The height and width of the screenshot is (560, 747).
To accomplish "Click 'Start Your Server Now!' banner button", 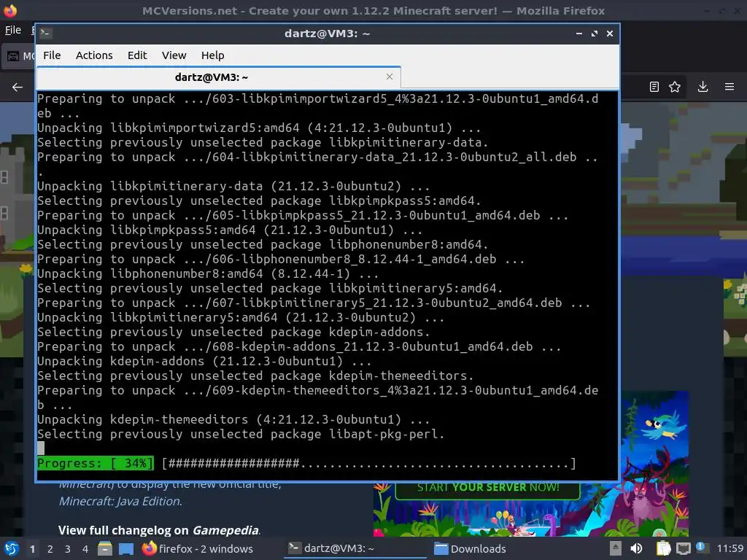I will 488,489.
